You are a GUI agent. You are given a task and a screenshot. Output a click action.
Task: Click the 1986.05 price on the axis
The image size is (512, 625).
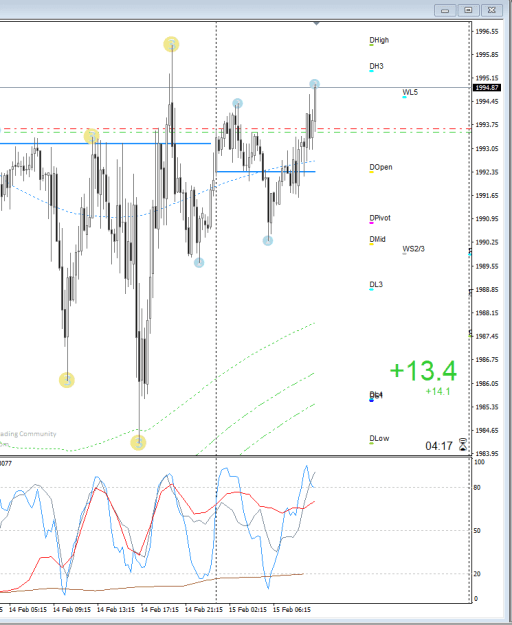click(486, 383)
